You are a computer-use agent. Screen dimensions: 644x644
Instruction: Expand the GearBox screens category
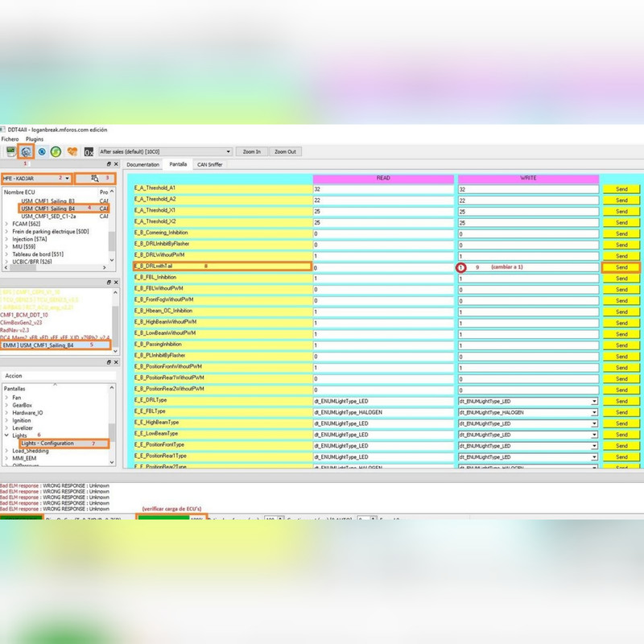click(x=6, y=405)
